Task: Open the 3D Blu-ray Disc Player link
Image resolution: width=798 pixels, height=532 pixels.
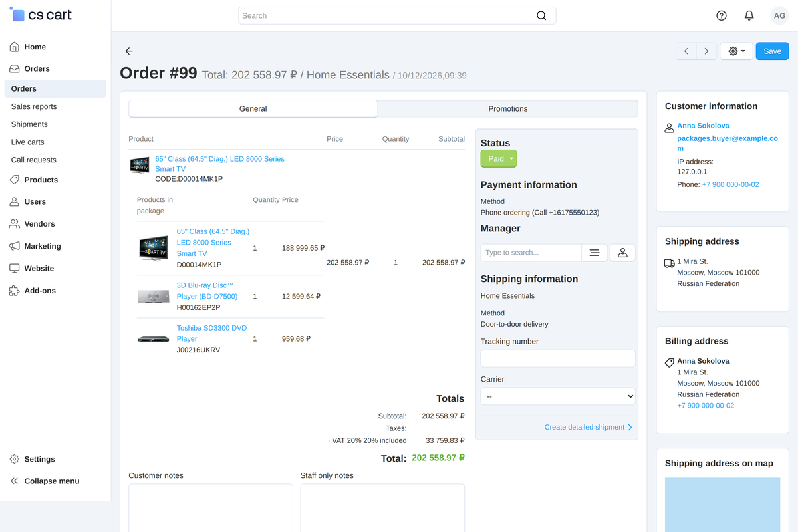Action: click(207, 291)
